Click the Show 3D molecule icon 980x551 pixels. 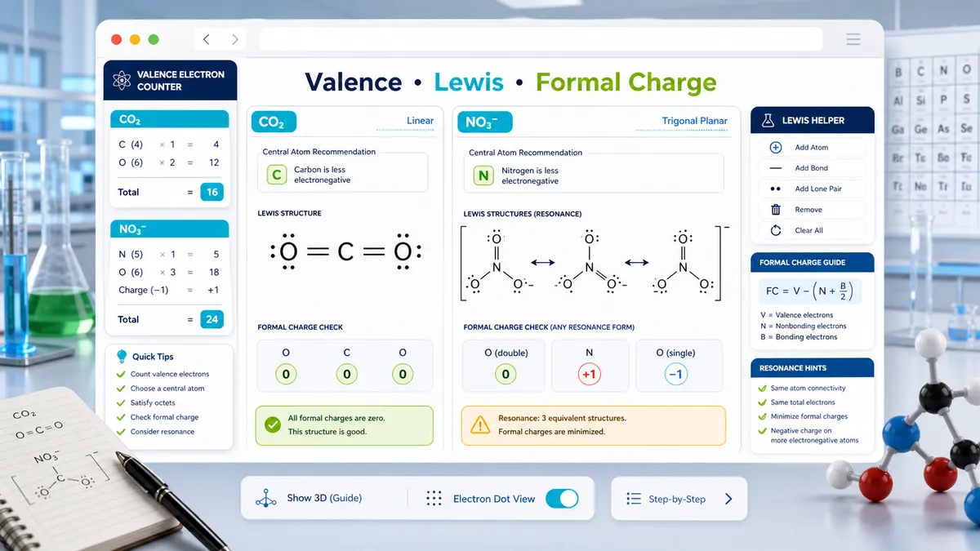click(x=266, y=498)
